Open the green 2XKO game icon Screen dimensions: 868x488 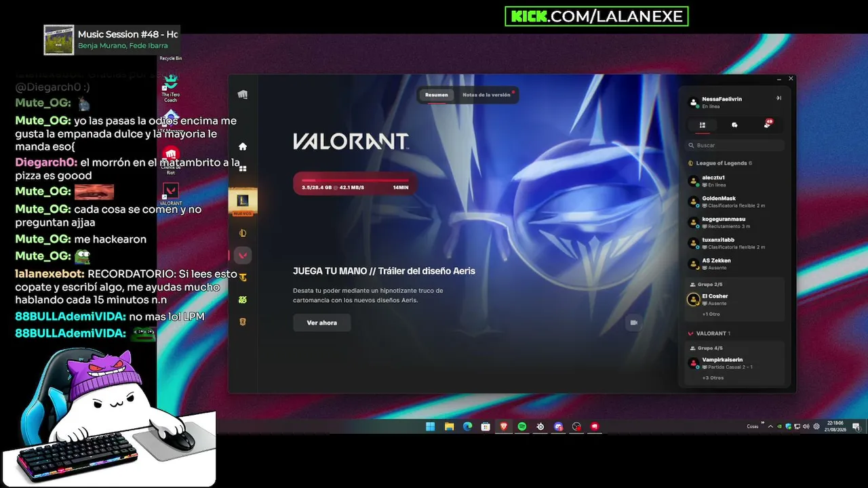243,300
